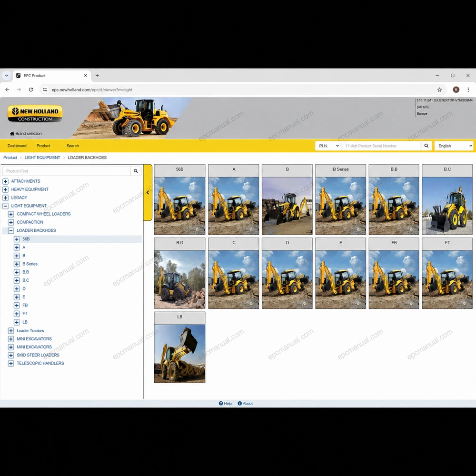This screenshot has height=476, width=476.
Task: Open the B thumbnail card
Action: pos(287,199)
